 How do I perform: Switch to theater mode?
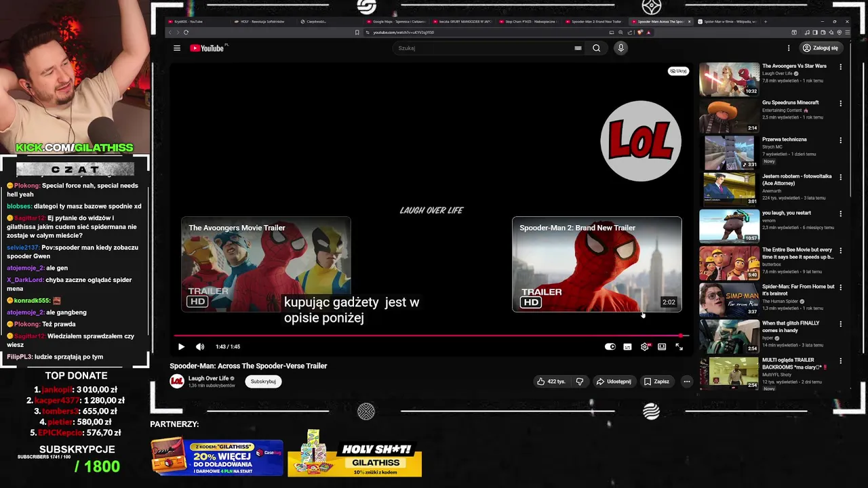coord(662,347)
